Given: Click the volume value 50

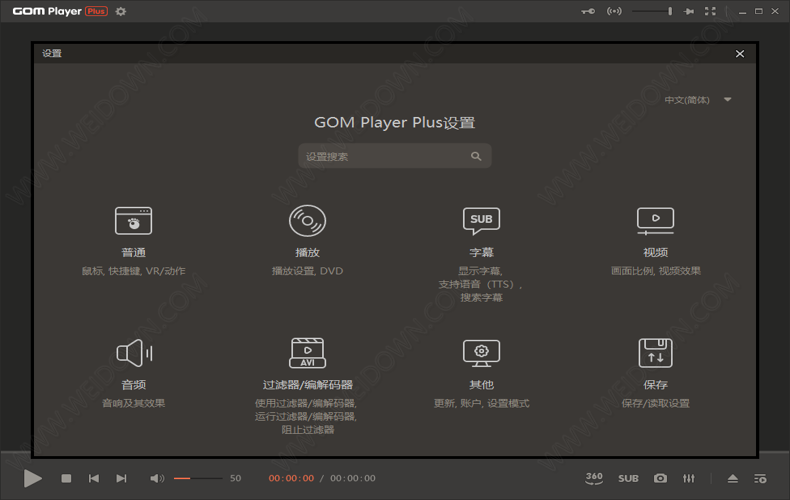Looking at the screenshot, I should click(235, 478).
